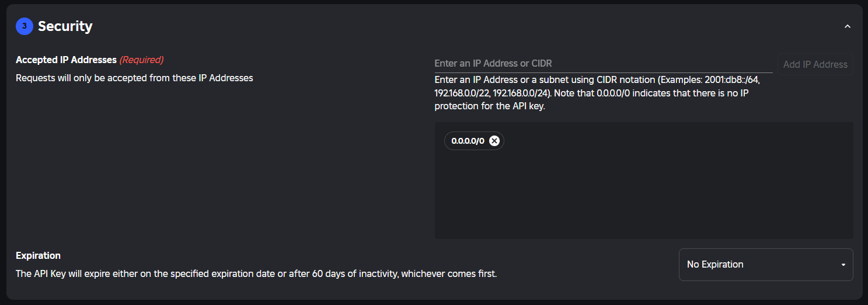Viewport: 868px width, 305px height.
Task: Click the 2001:db8::/64 example text
Action: pos(730,79)
